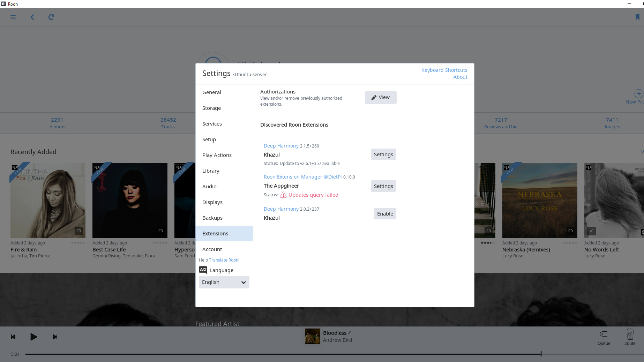The width and height of the screenshot is (644, 362).
Task: Click the TIDAL icon on Fire & Rain cover
Action: [15, 168]
